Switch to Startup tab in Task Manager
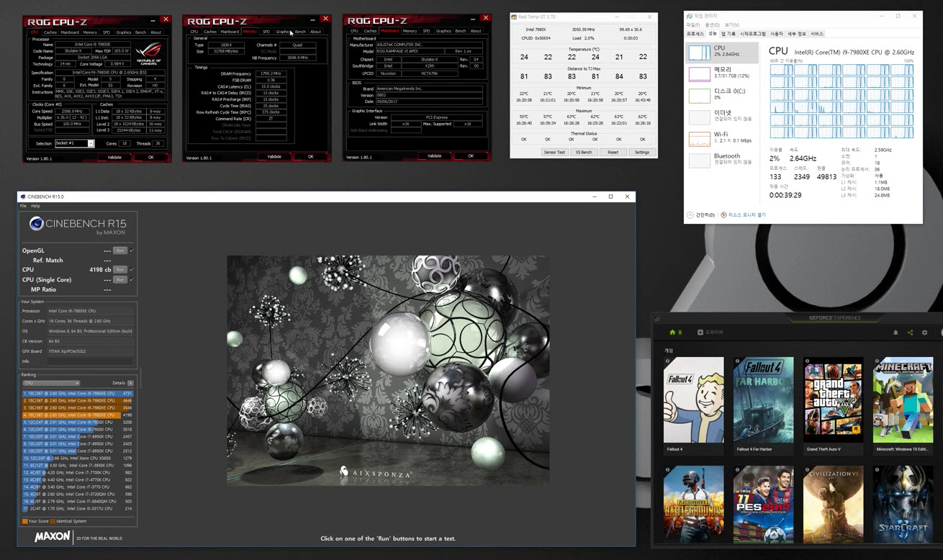Viewport: 943px width, 560px height. coord(753,34)
